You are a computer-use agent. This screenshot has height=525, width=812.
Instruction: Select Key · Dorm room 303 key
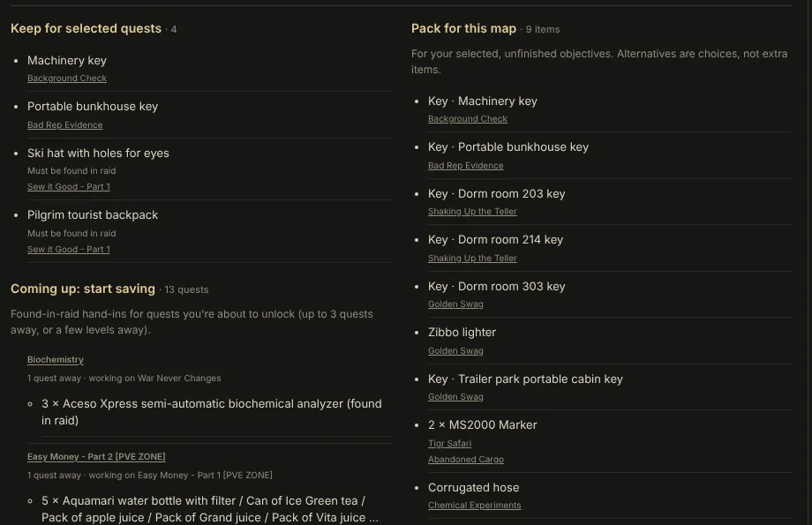point(496,286)
